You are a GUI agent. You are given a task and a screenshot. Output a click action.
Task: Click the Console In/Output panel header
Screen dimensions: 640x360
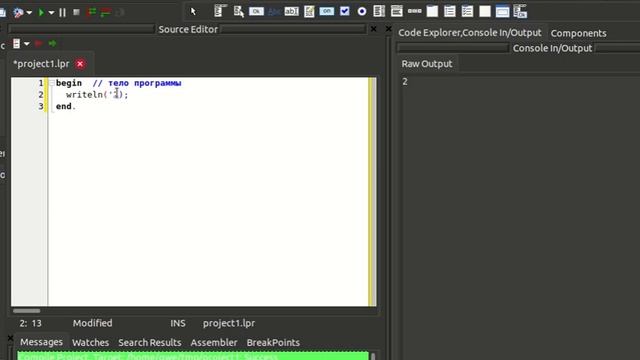coord(552,48)
